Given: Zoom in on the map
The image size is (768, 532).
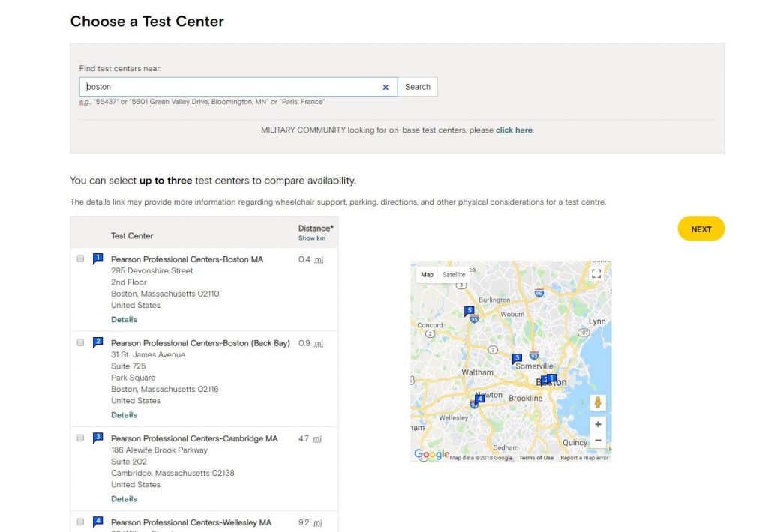Looking at the screenshot, I should 598,424.
